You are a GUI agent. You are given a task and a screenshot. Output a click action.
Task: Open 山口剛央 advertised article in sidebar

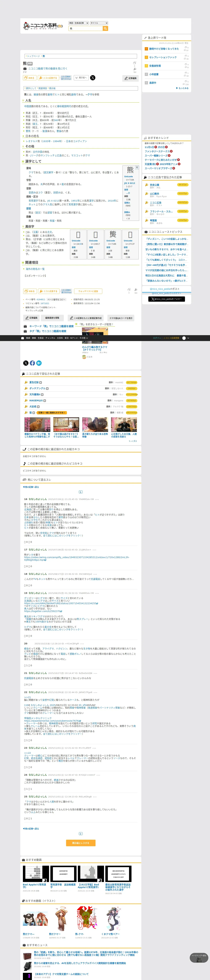154,194
